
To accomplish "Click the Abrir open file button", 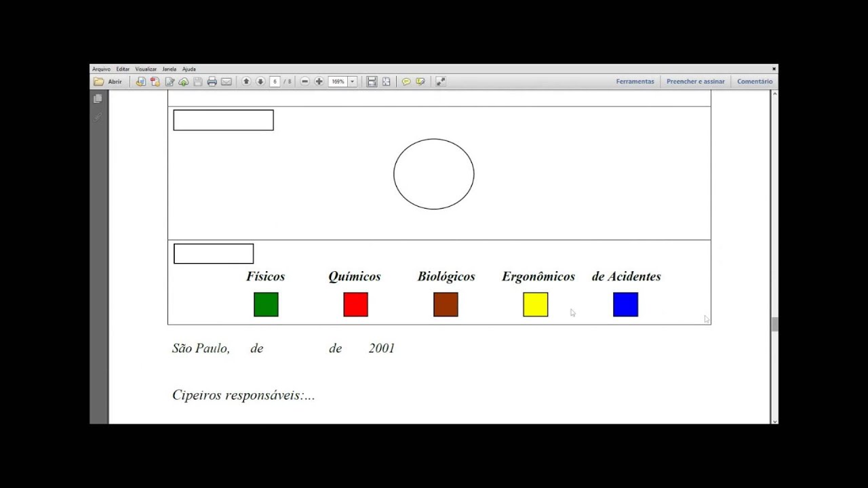I will tap(108, 81).
